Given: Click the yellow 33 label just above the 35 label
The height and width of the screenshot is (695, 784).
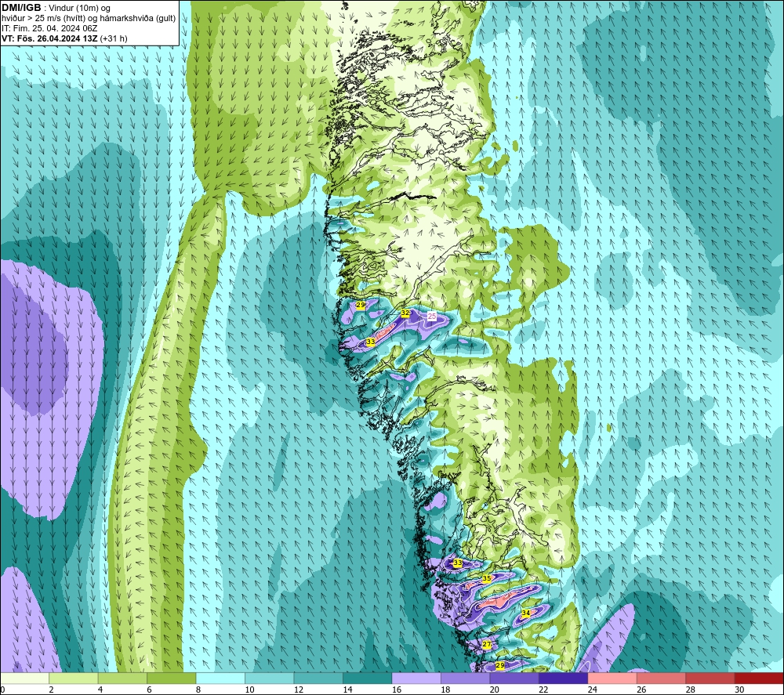Looking at the screenshot, I should point(458,563).
